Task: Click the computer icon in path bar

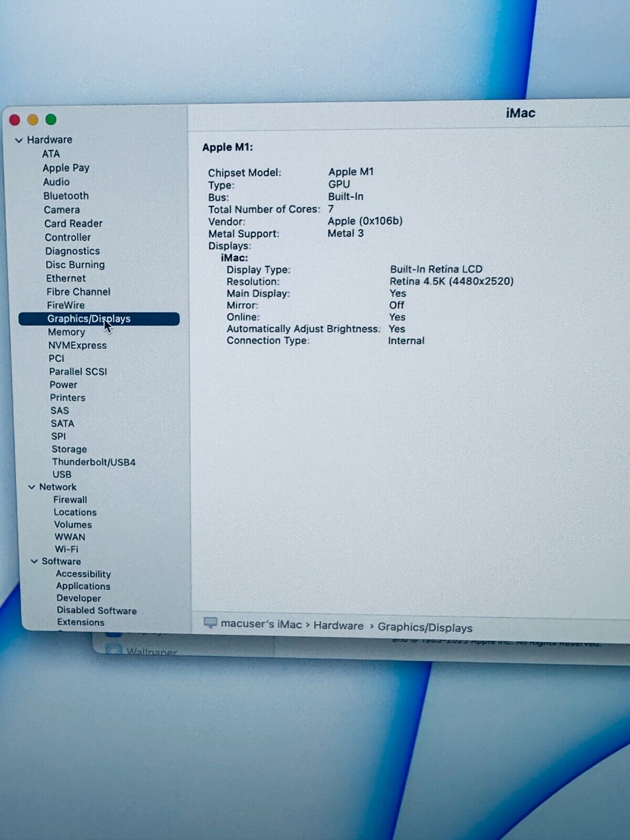Action: [x=210, y=623]
